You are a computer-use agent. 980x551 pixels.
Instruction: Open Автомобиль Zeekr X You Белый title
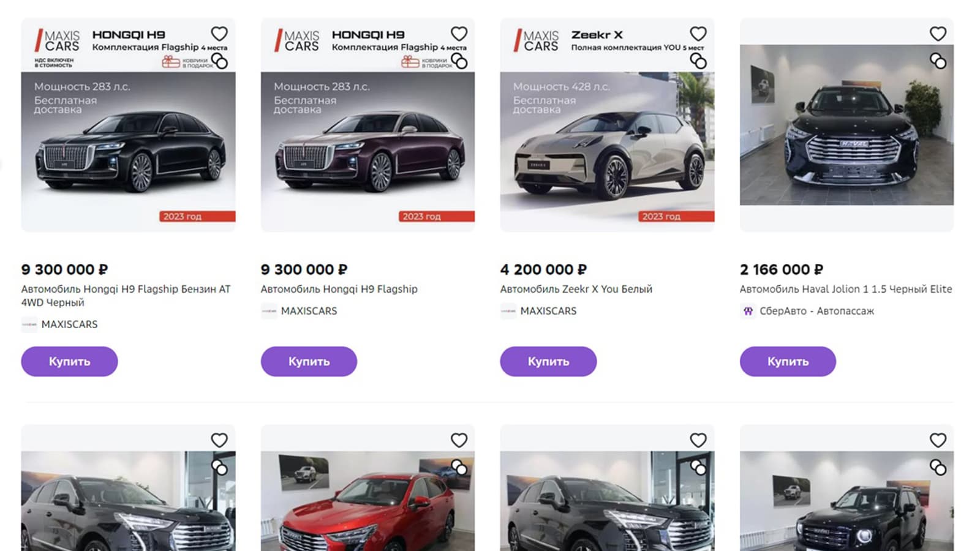pos(576,289)
